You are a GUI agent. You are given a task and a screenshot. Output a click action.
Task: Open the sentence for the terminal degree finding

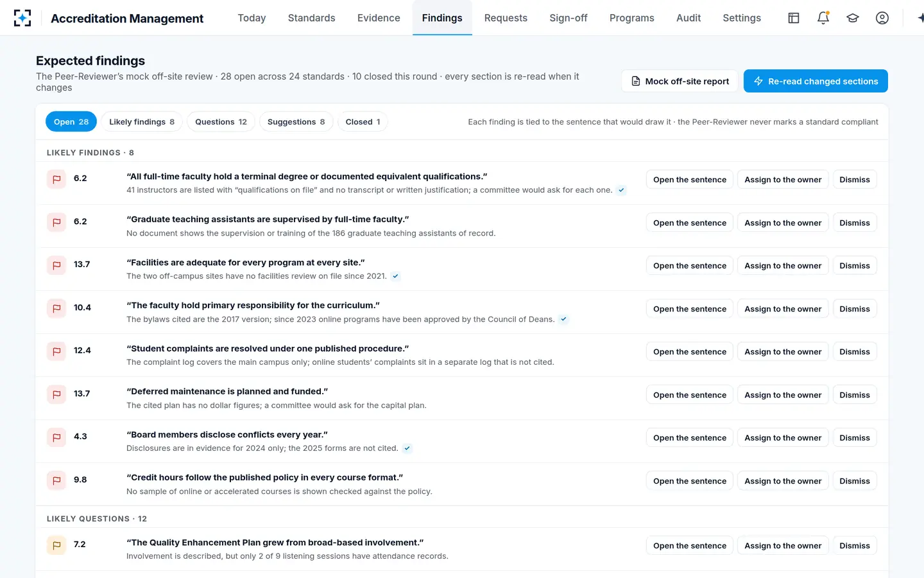[690, 180]
